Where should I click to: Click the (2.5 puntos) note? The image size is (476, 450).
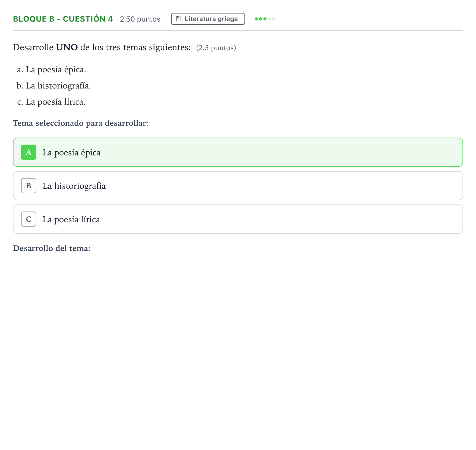[x=216, y=48]
